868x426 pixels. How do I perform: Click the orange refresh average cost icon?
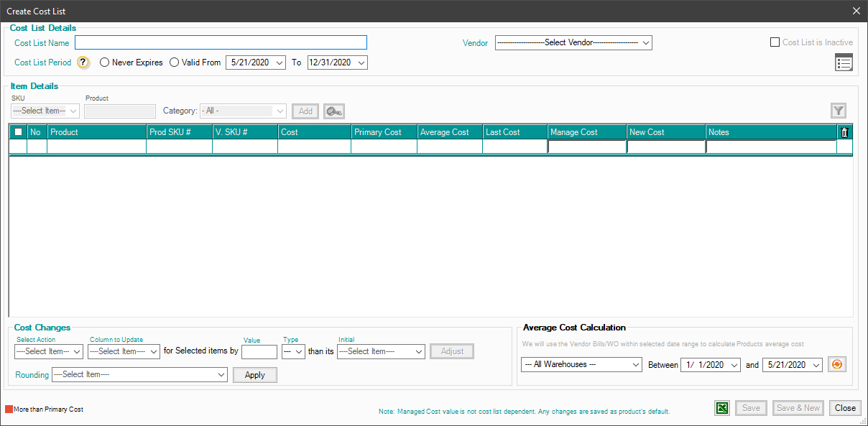tap(836, 365)
